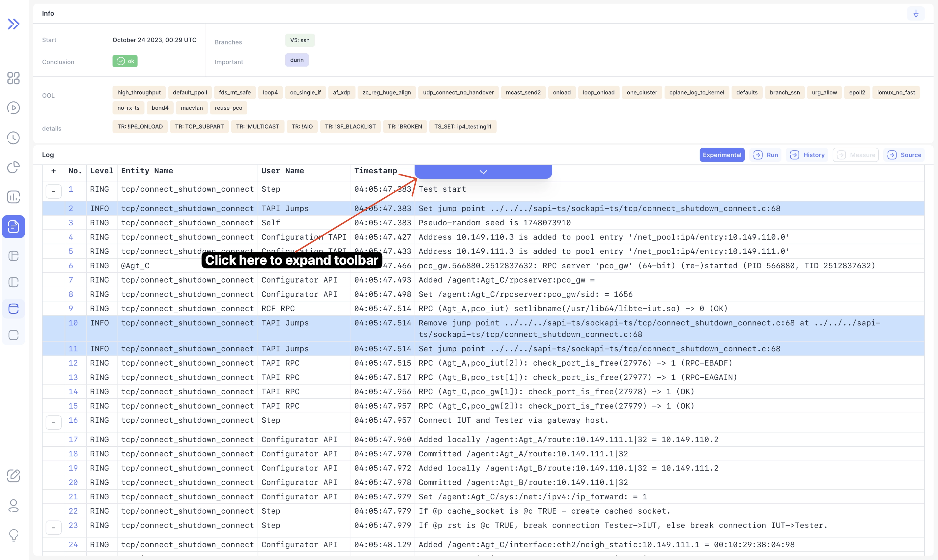Screen dimensions: 938x560
Task: Expand the toolbar with blue chevron bar
Action: 483,172
